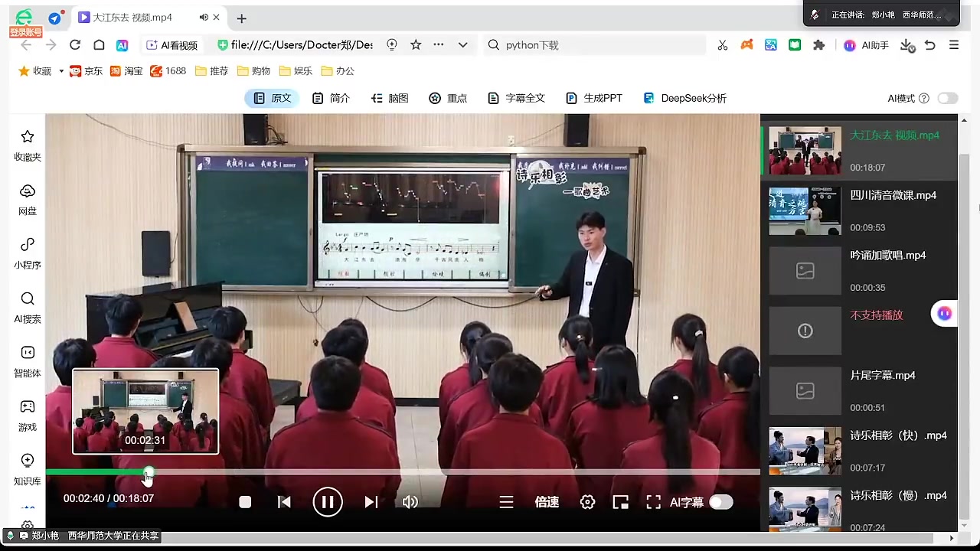Click the 生成PPT button
The height and width of the screenshot is (551, 980).
[x=594, y=98]
